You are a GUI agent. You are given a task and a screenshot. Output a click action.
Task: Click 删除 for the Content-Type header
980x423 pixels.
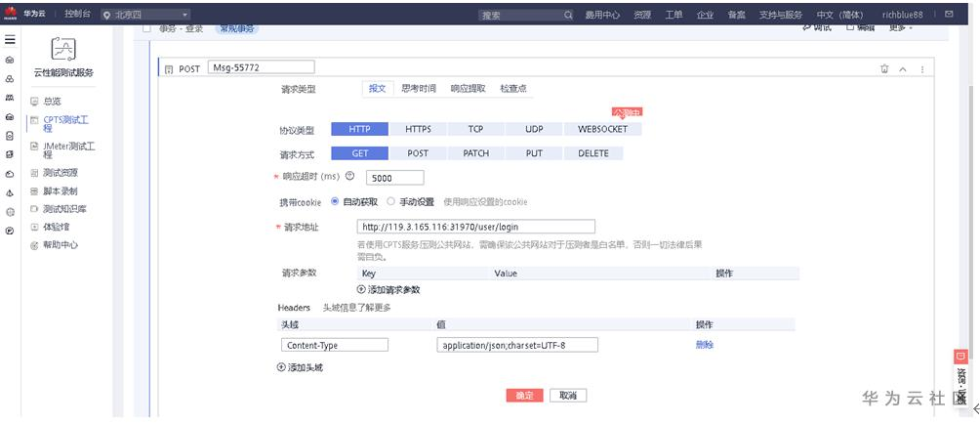705,345
